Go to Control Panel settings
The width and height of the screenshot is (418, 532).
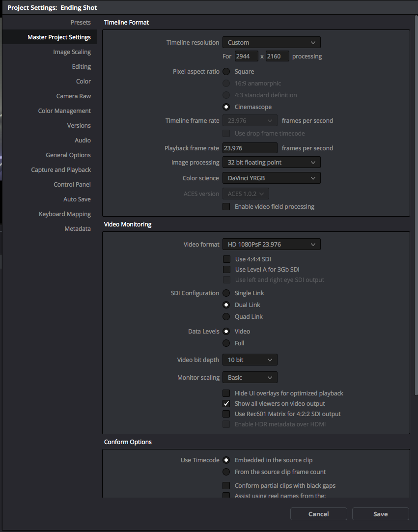click(x=72, y=185)
